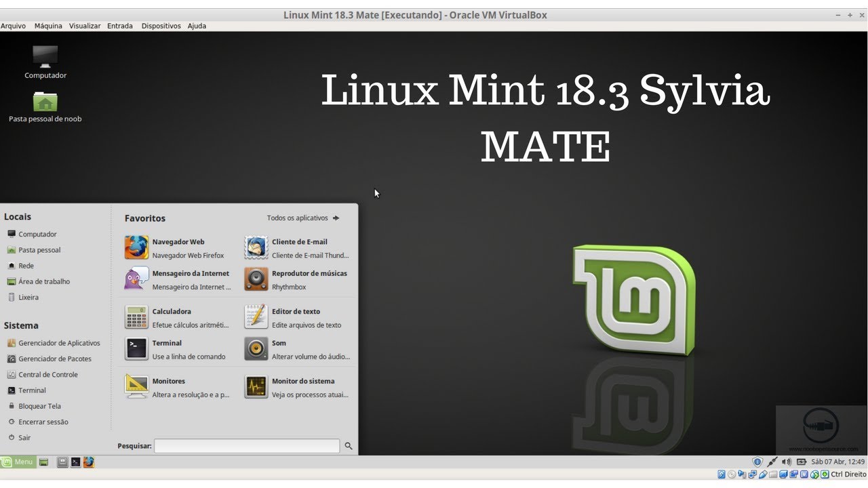Open Pasta pessoal under Locais
The image size is (868, 488).
click(x=34, y=250)
